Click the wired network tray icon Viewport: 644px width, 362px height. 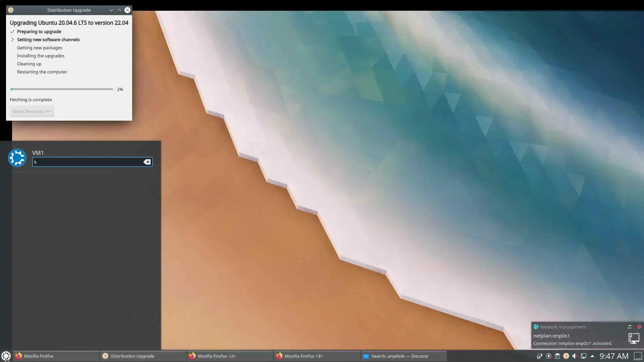click(x=584, y=356)
